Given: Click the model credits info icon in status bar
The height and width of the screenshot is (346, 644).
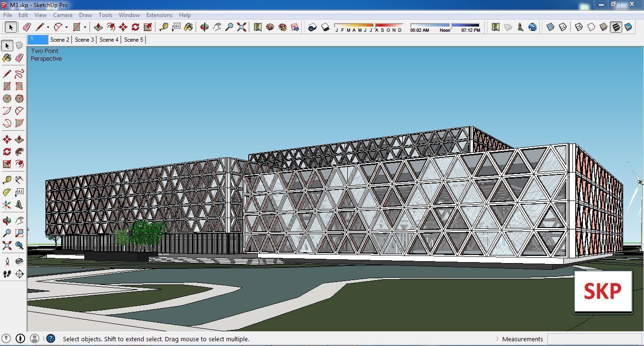Looking at the screenshot, I should click(20, 338).
